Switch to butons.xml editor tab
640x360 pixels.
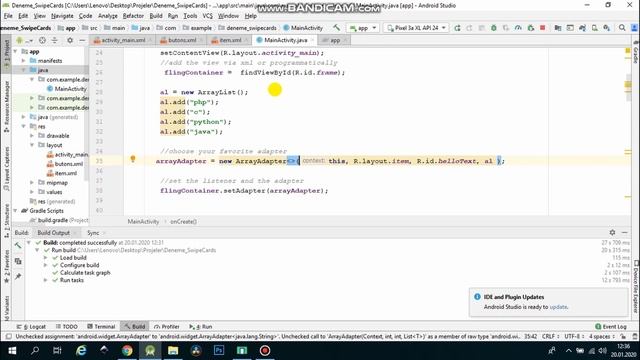tap(181, 40)
